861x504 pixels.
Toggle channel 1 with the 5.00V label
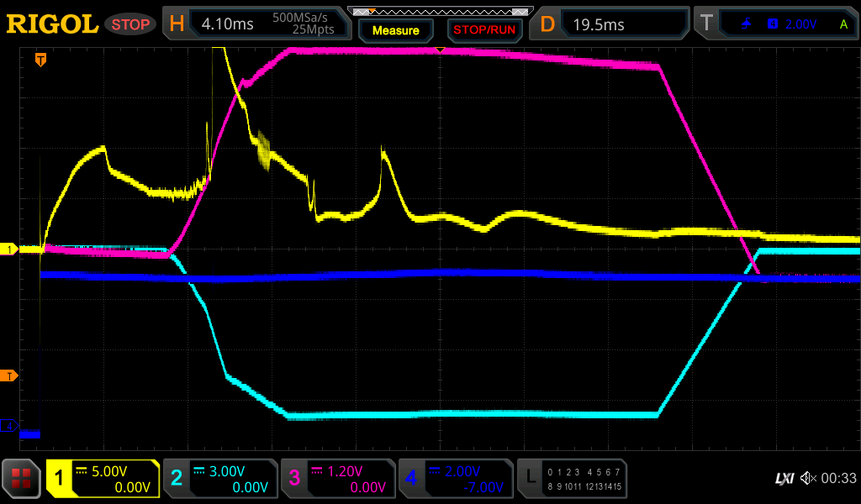[103, 479]
